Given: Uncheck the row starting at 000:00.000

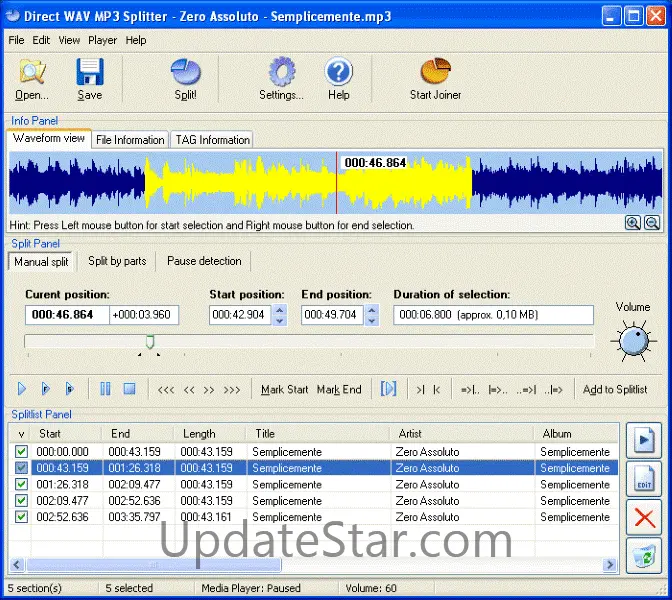Looking at the screenshot, I should (x=21, y=451).
